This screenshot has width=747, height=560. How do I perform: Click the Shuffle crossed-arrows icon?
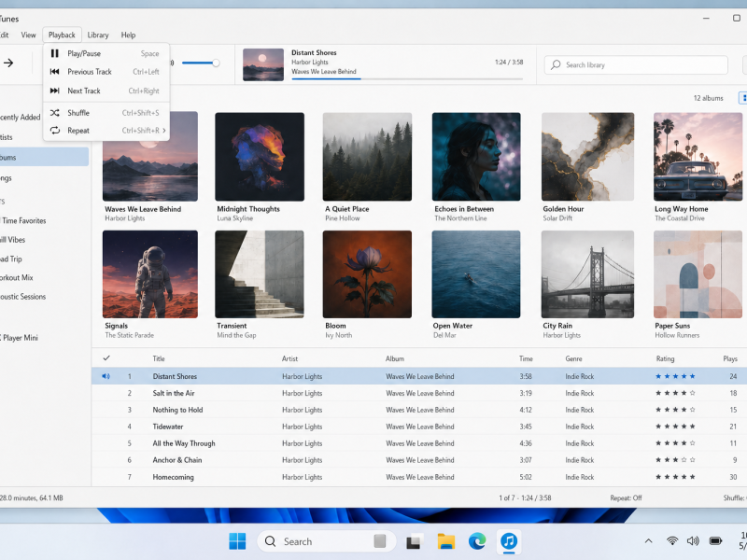tap(55, 113)
